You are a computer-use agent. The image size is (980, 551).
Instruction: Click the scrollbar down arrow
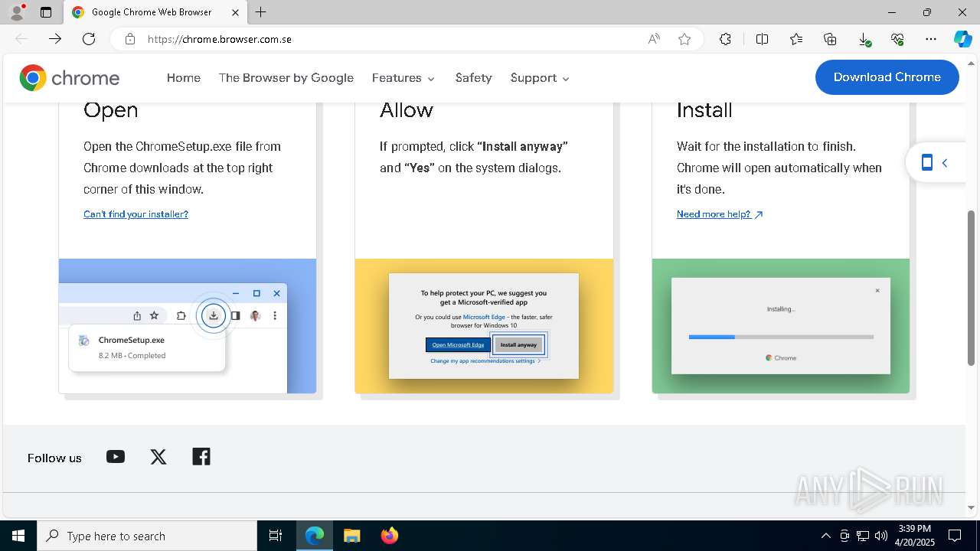972,508
